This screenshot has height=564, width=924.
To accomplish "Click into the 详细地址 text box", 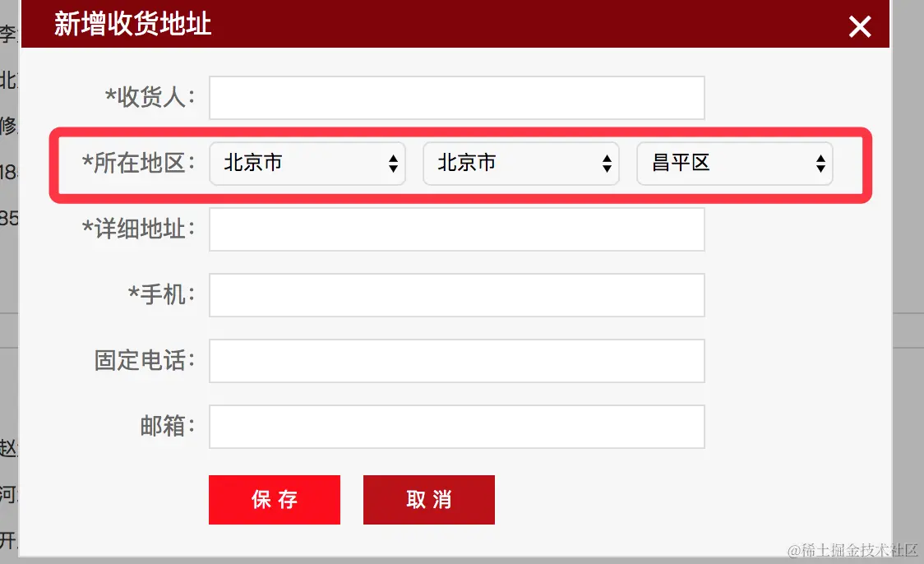I will [x=457, y=229].
